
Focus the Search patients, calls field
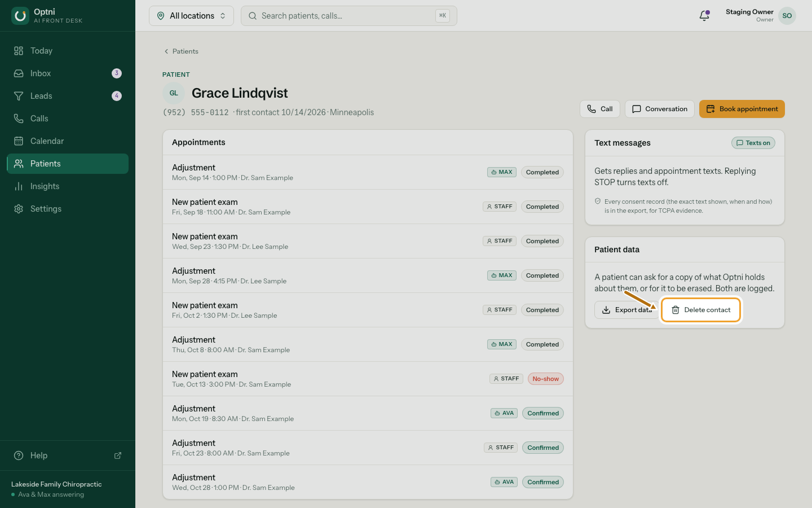click(x=348, y=16)
